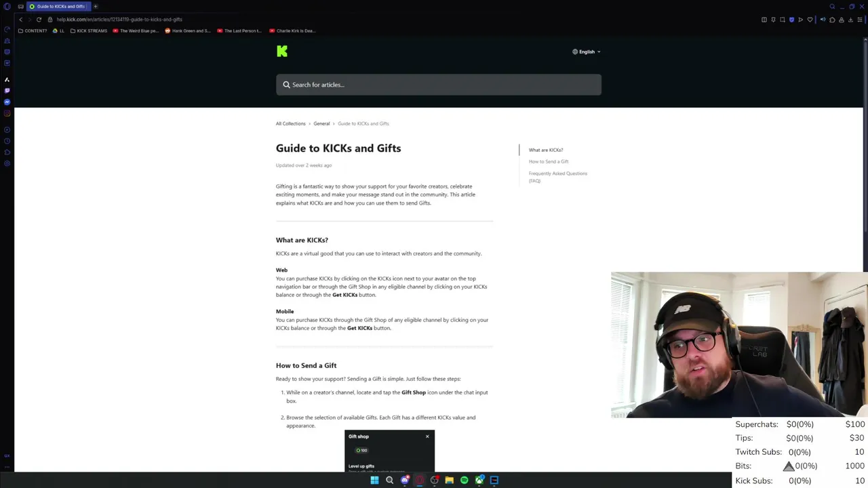Open the Twitch icon in sidebar
Image resolution: width=868 pixels, height=488 pixels.
(x=7, y=90)
